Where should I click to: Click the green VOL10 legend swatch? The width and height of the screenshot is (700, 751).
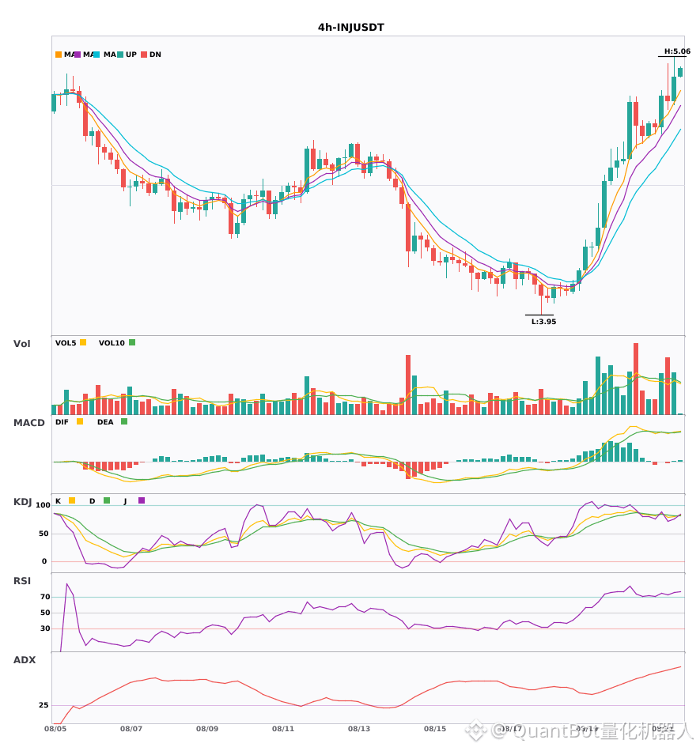click(x=132, y=342)
